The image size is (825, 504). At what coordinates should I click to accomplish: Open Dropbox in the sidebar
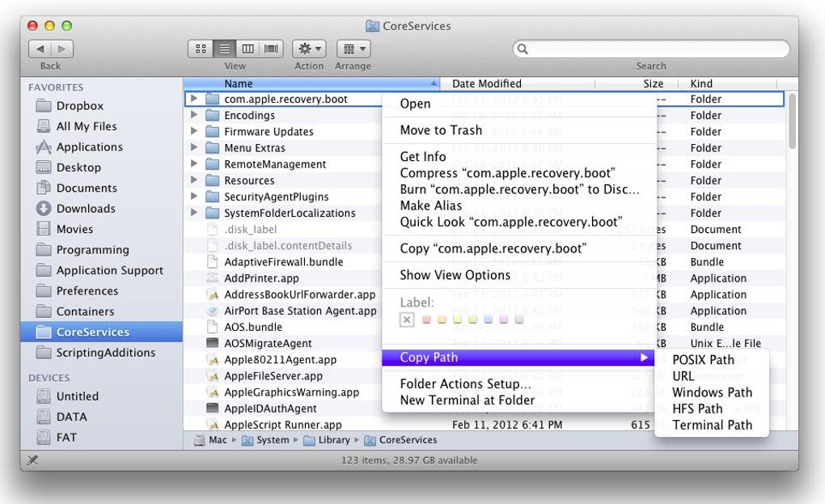[x=102, y=106]
